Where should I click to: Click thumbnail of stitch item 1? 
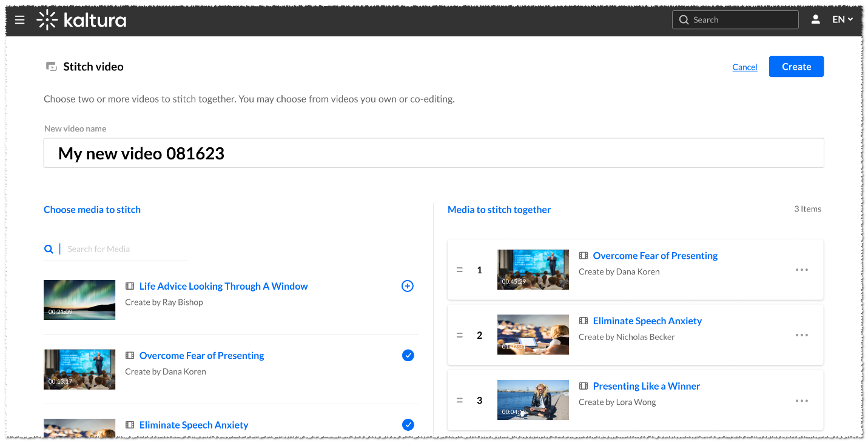click(x=533, y=270)
